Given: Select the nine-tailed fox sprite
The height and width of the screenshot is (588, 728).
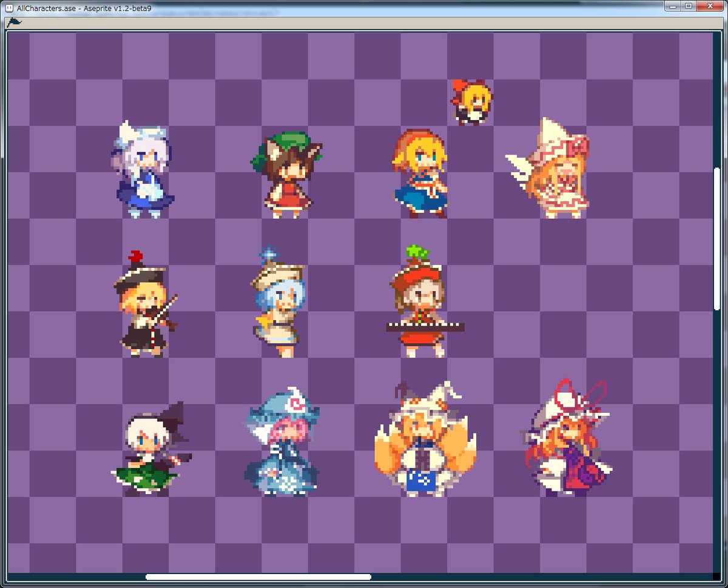Looking at the screenshot, I should (x=425, y=440).
